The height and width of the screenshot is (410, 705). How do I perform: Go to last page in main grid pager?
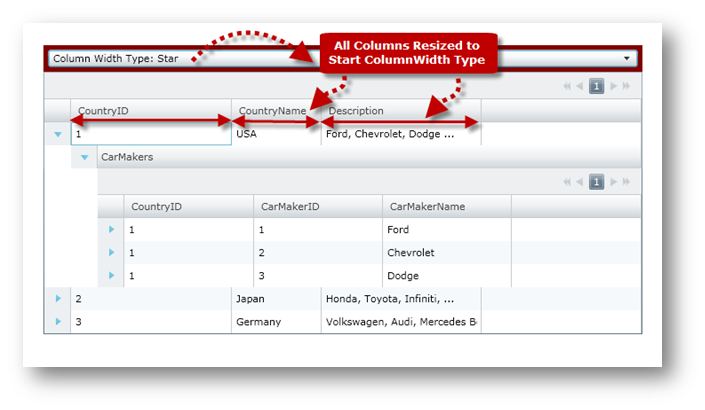coord(627,87)
